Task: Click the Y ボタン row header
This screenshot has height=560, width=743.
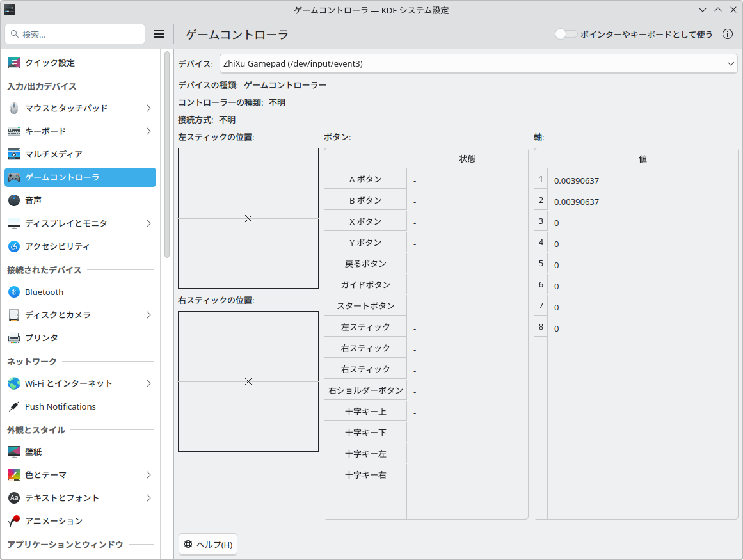Action: point(365,243)
